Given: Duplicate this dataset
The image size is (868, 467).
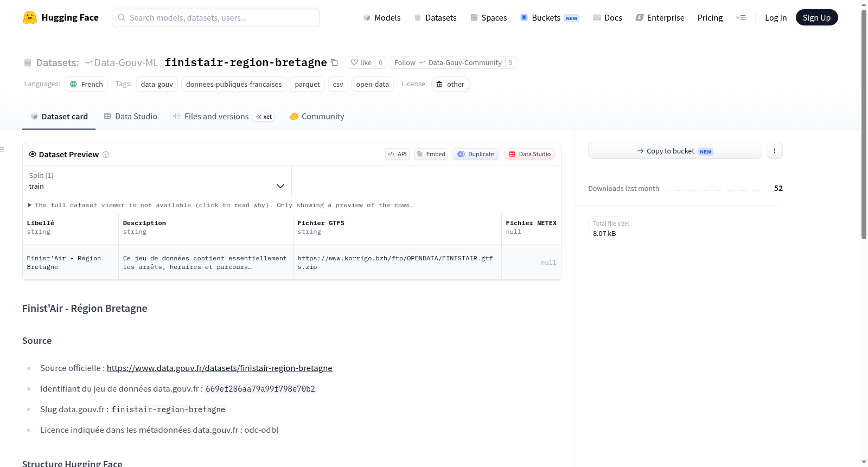Looking at the screenshot, I should (475, 154).
